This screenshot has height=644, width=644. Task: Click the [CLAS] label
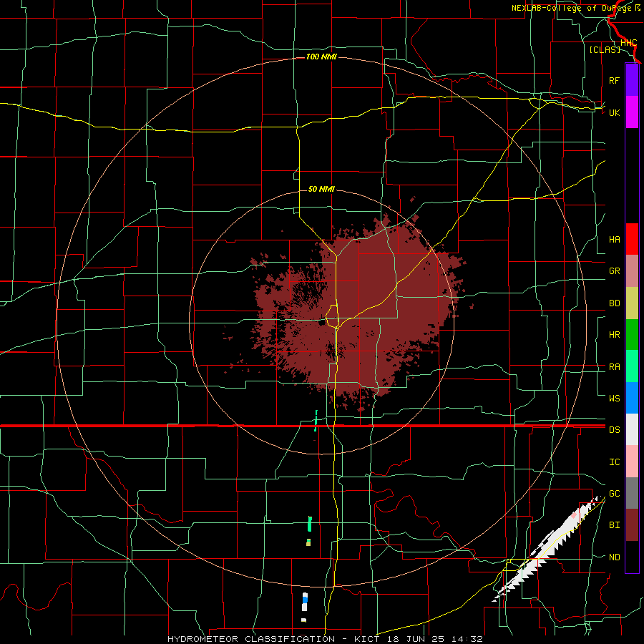pyautogui.click(x=605, y=49)
